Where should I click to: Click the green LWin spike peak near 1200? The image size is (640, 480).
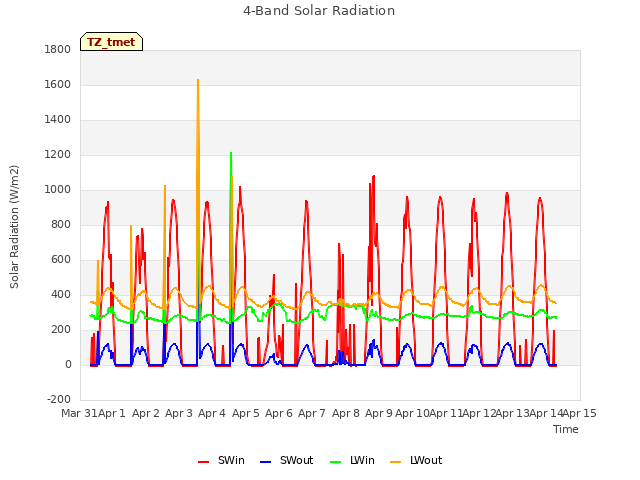point(231,153)
